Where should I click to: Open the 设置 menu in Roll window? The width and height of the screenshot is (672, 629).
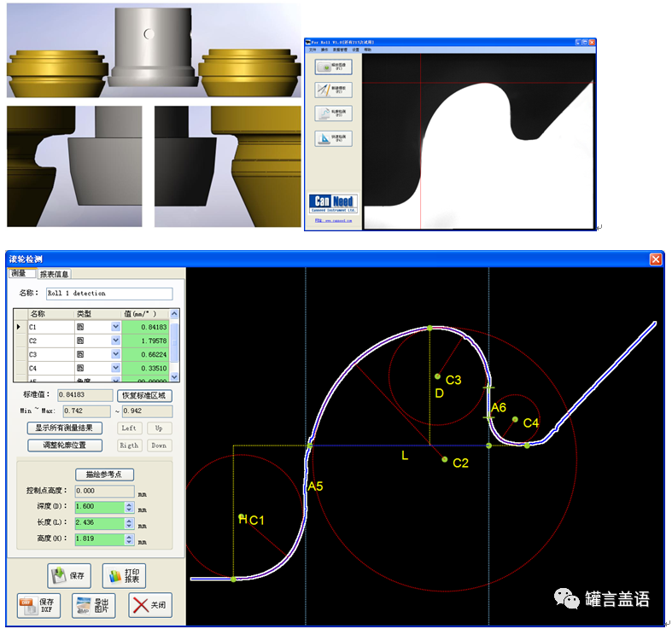(356, 50)
